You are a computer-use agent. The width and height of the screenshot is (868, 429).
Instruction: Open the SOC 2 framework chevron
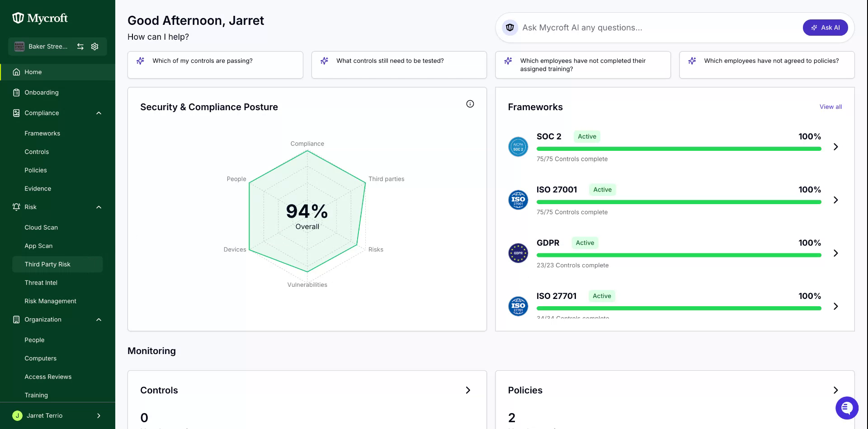(x=836, y=147)
